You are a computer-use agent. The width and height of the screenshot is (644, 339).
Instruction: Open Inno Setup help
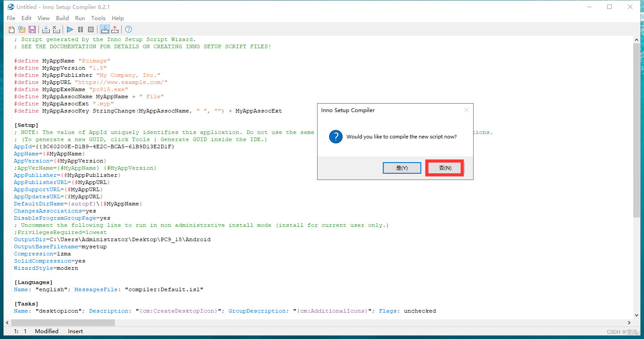click(128, 29)
